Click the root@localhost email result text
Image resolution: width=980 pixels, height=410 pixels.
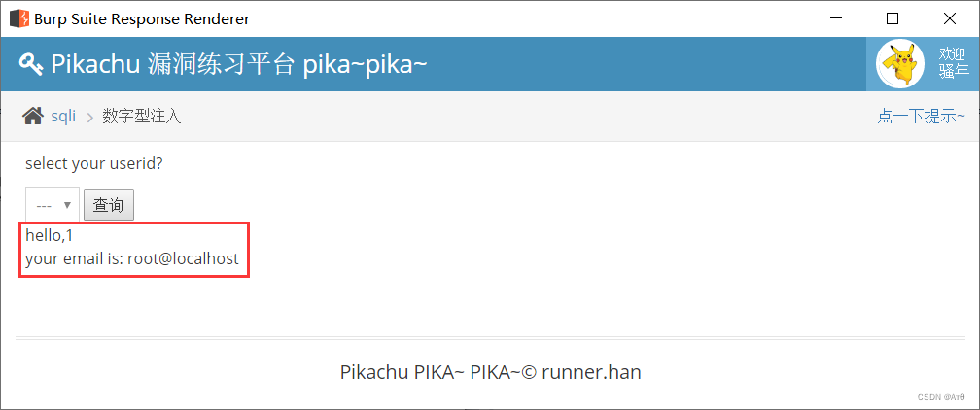[x=183, y=259]
